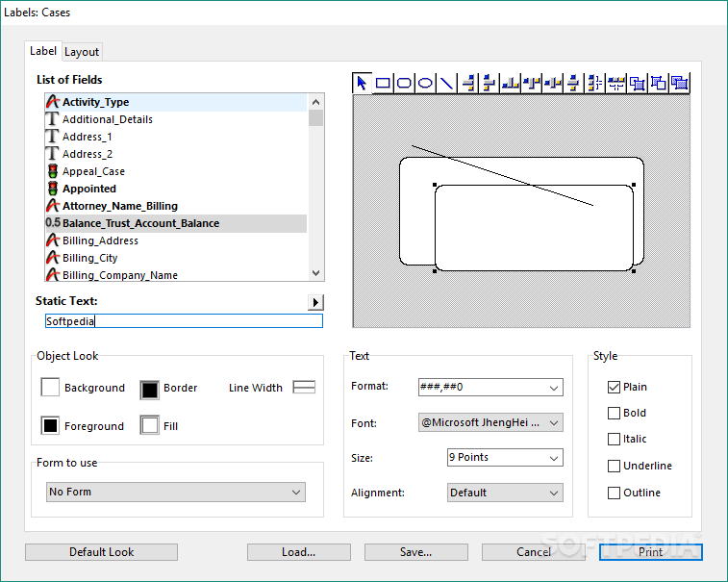This screenshot has width=728, height=582.
Task: Click the Load... button
Action: (298, 552)
